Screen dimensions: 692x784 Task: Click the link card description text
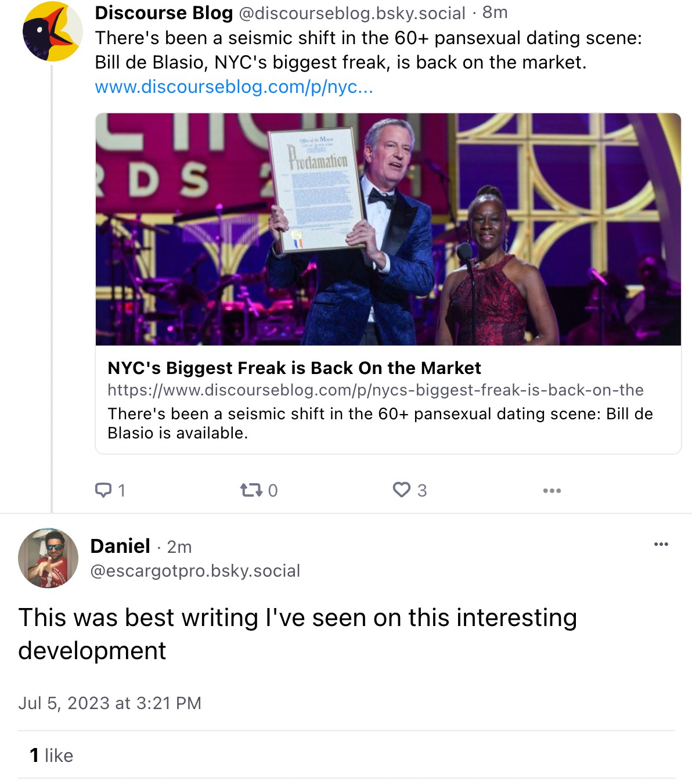380,423
